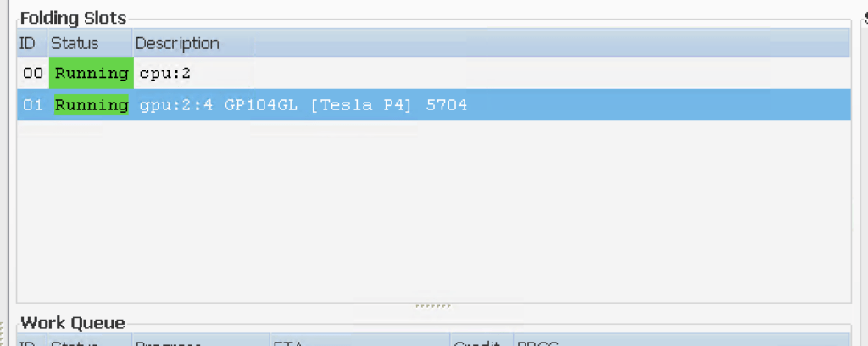Sort Folding Slots by ID column header
The image size is (868, 346).
click(32, 43)
